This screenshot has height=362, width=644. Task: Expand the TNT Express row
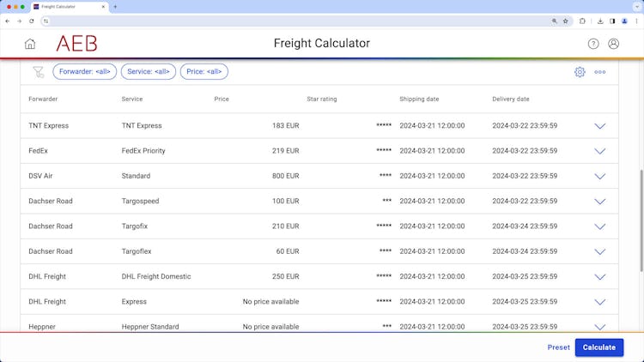(x=600, y=126)
